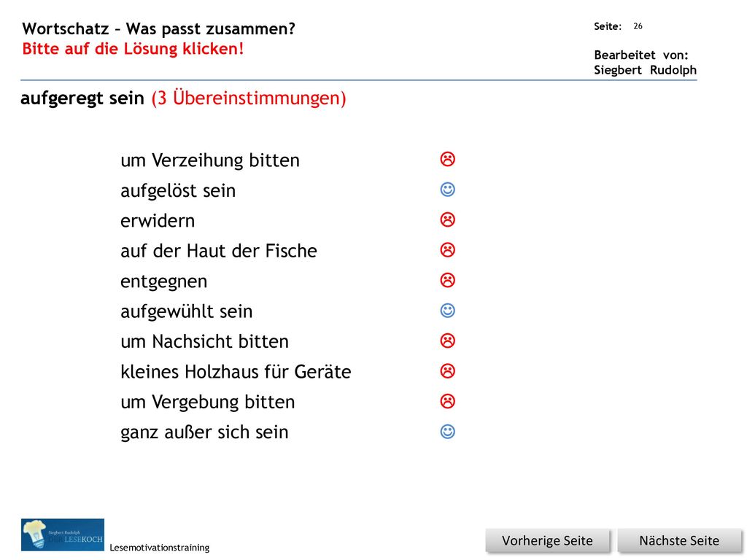Click the frown icon beside 'um Nachsicht bitten'

pyautogui.click(x=447, y=341)
